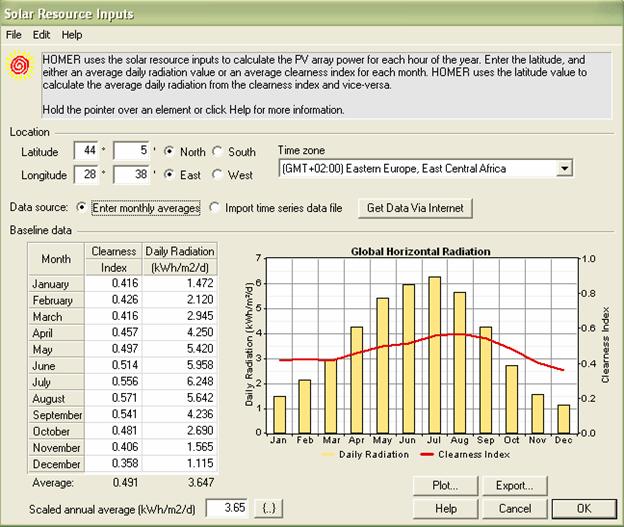Click the {..} scaled annual average button

pyautogui.click(x=269, y=508)
